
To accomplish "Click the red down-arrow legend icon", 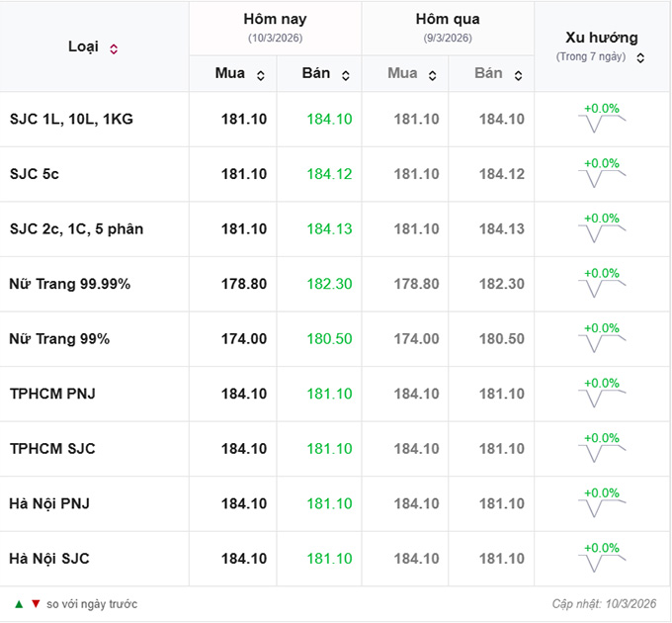I will pyautogui.click(x=36, y=603).
